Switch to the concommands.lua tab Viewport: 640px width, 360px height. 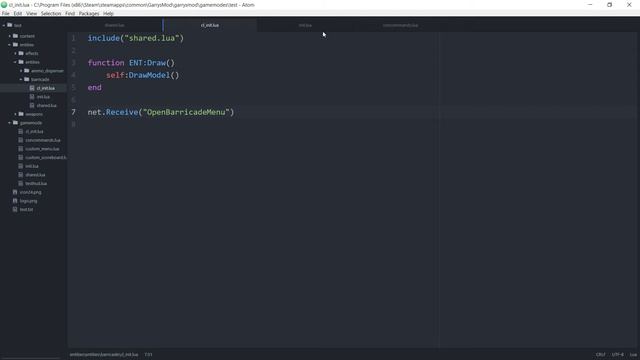point(400,25)
